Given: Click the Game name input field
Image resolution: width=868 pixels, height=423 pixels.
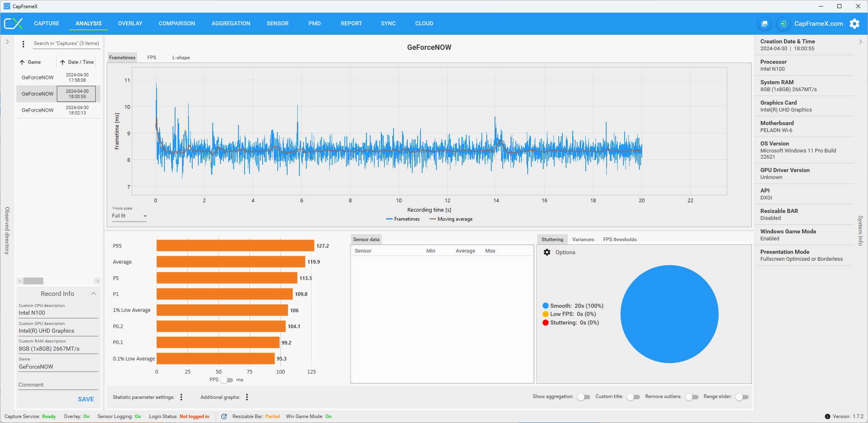Looking at the screenshot, I should pos(58,367).
